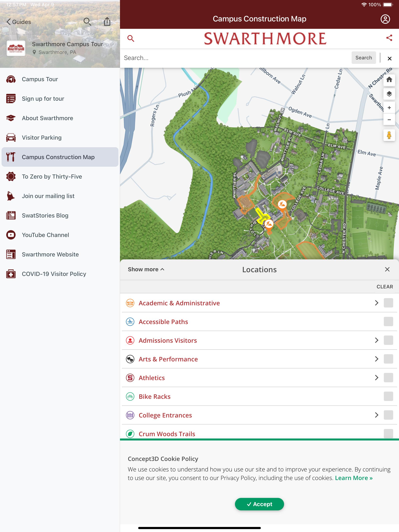
Task: Check the Bike Racks checkbox
Action: (x=388, y=396)
